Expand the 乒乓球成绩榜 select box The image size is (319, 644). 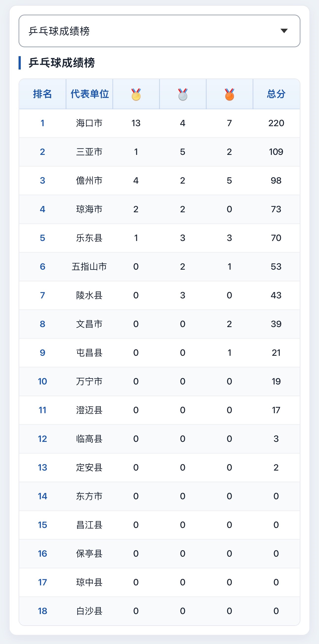click(x=159, y=31)
